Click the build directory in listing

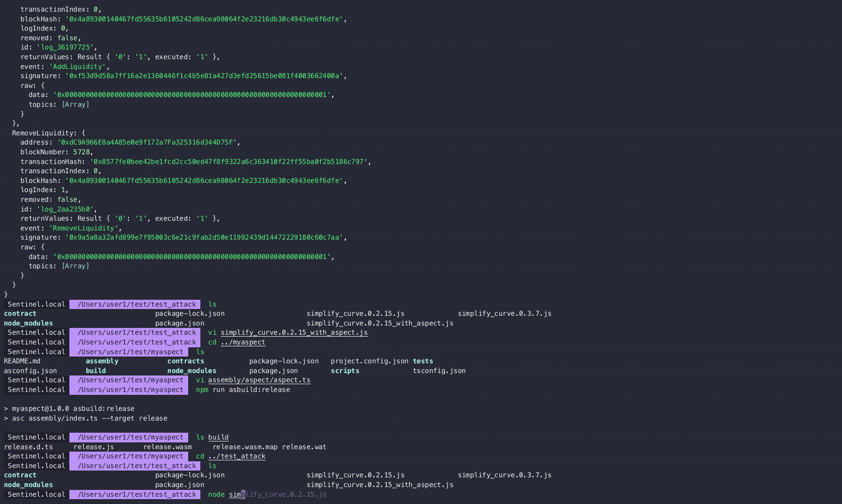(x=96, y=371)
